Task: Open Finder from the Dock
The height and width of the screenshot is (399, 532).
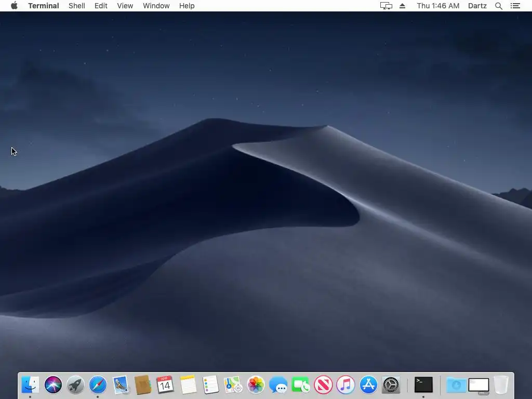Action: [30, 385]
